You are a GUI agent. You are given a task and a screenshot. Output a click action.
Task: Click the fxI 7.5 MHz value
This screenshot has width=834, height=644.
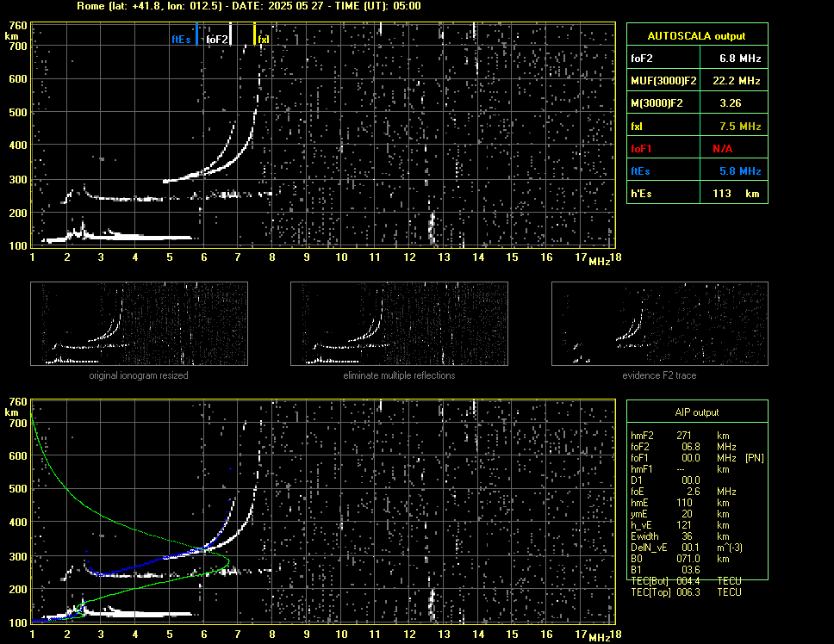(740, 127)
